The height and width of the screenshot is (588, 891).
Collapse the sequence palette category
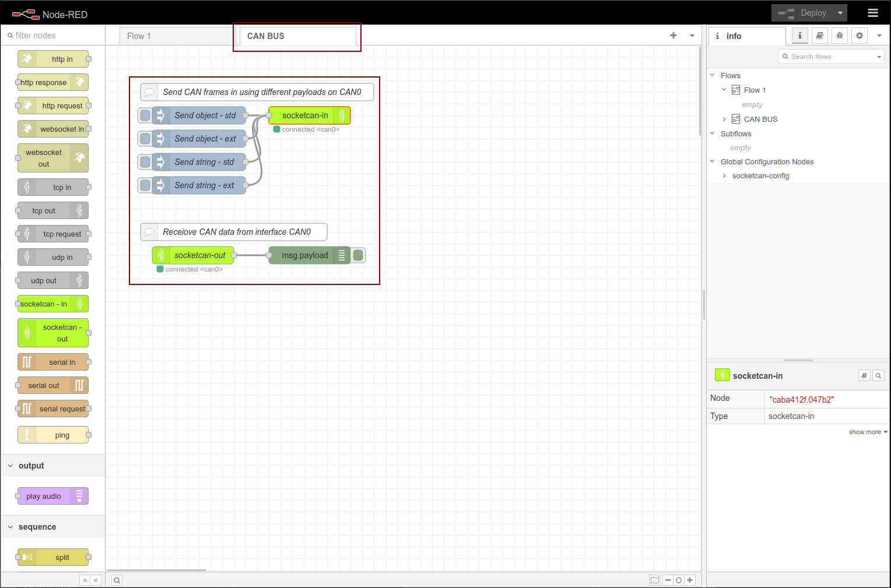[x=52, y=527]
